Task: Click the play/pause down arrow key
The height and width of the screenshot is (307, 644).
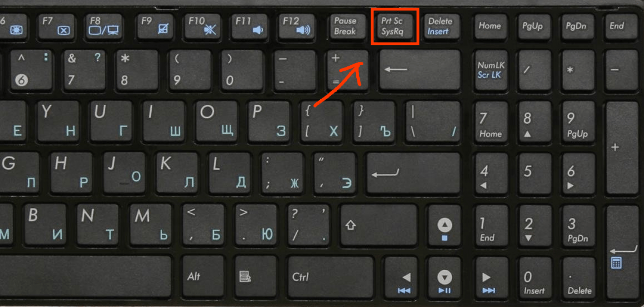Action: coord(444,277)
